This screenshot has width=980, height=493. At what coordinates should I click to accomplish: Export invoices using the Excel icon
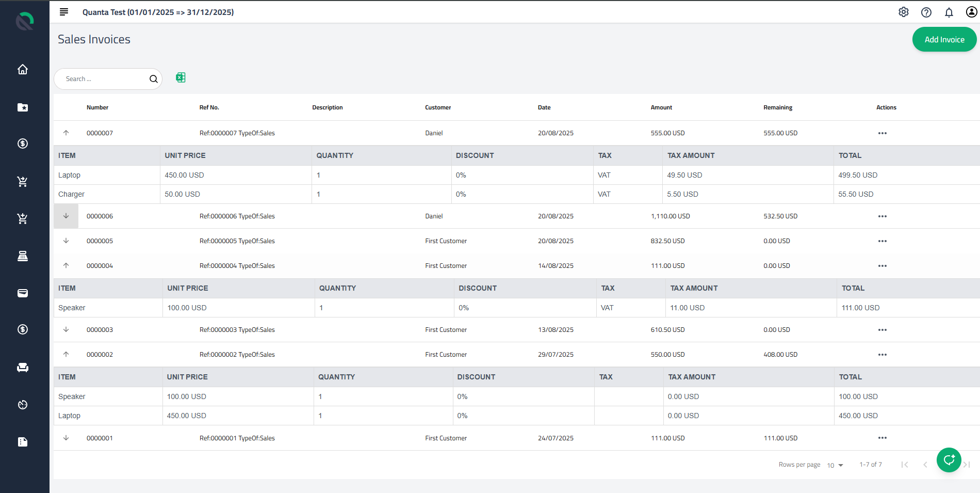pyautogui.click(x=181, y=77)
